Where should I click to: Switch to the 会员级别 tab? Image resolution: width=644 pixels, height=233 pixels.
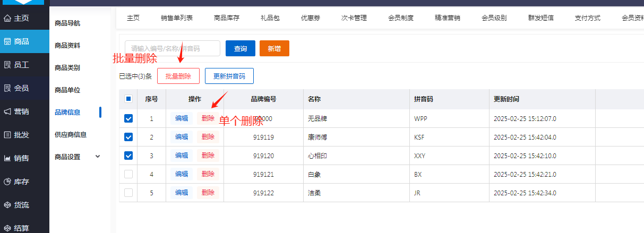(494, 18)
